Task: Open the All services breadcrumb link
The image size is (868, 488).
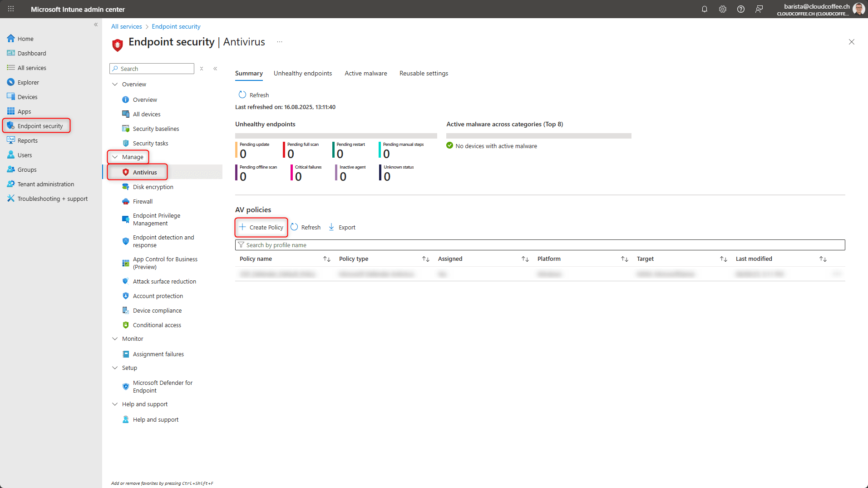Action: (126, 26)
